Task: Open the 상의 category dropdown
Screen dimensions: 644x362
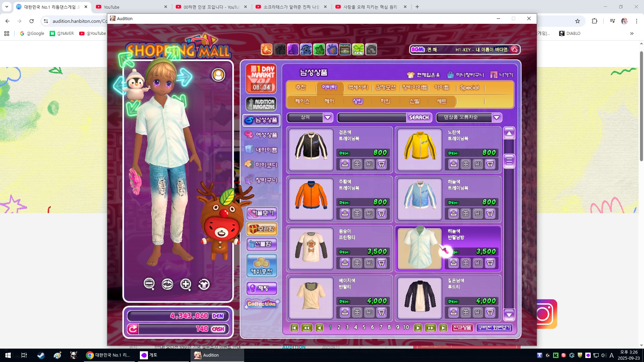Action: [x=328, y=117]
